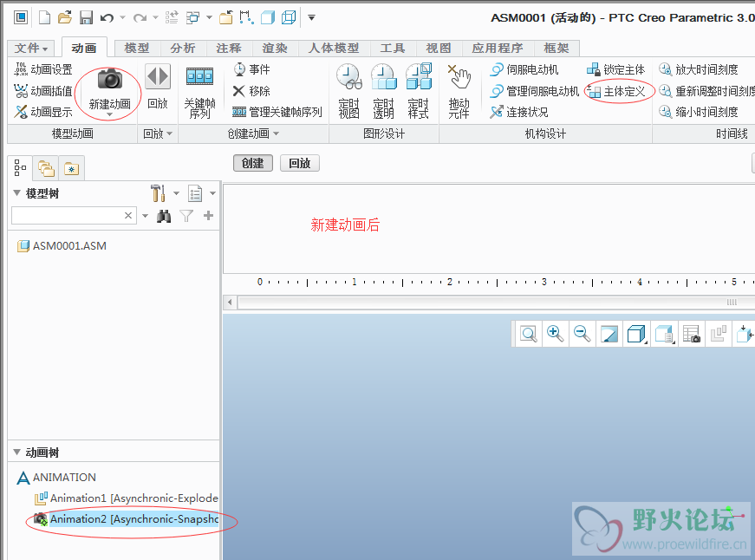The image size is (755, 560).
Task: Click the New file icon
Action: (44, 18)
